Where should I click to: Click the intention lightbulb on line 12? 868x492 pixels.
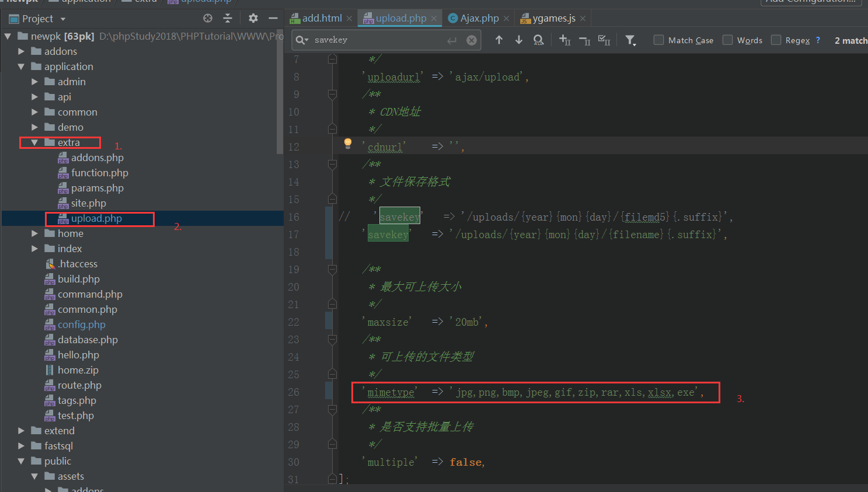[x=347, y=142]
